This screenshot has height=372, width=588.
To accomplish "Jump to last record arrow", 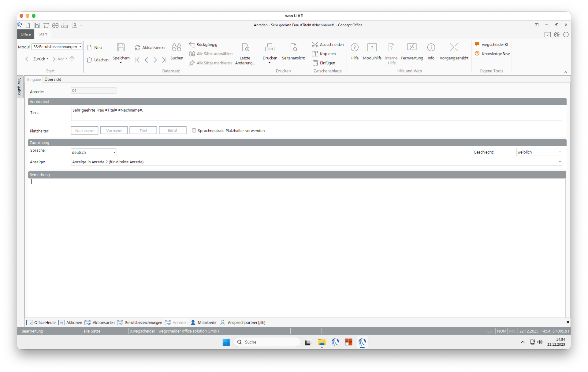I will [x=164, y=60].
